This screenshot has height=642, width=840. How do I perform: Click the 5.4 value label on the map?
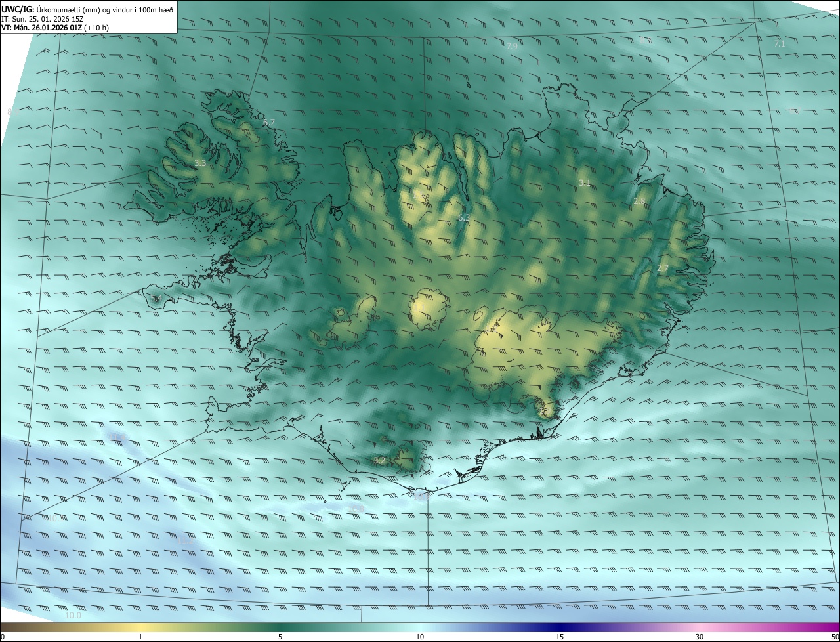coord(156,299)
